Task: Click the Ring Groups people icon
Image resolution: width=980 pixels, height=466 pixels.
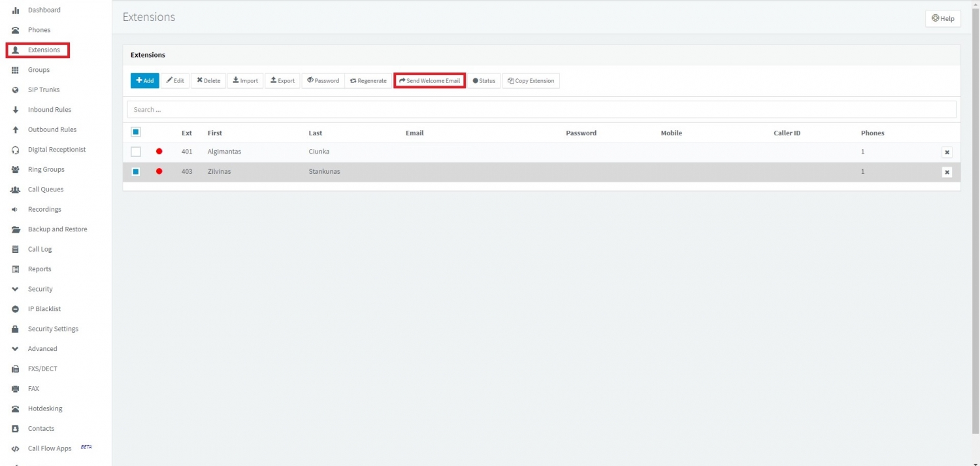Action: (x=15, y=170)
